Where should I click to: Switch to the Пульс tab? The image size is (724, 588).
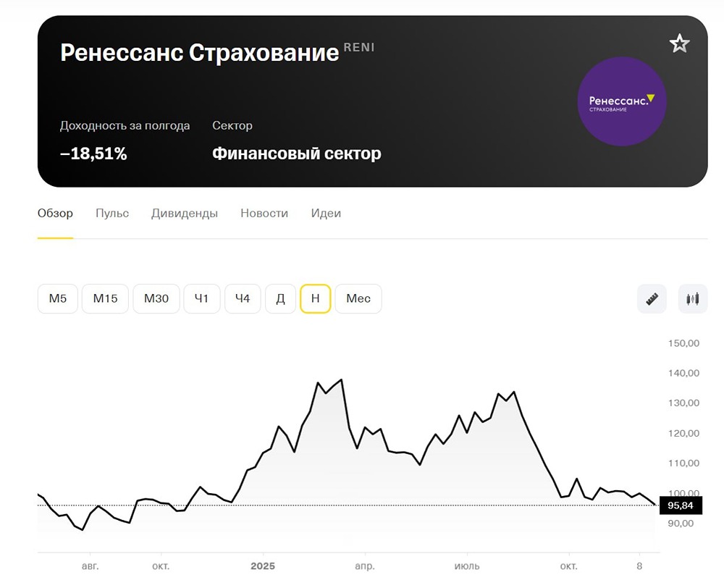[111, 214]
